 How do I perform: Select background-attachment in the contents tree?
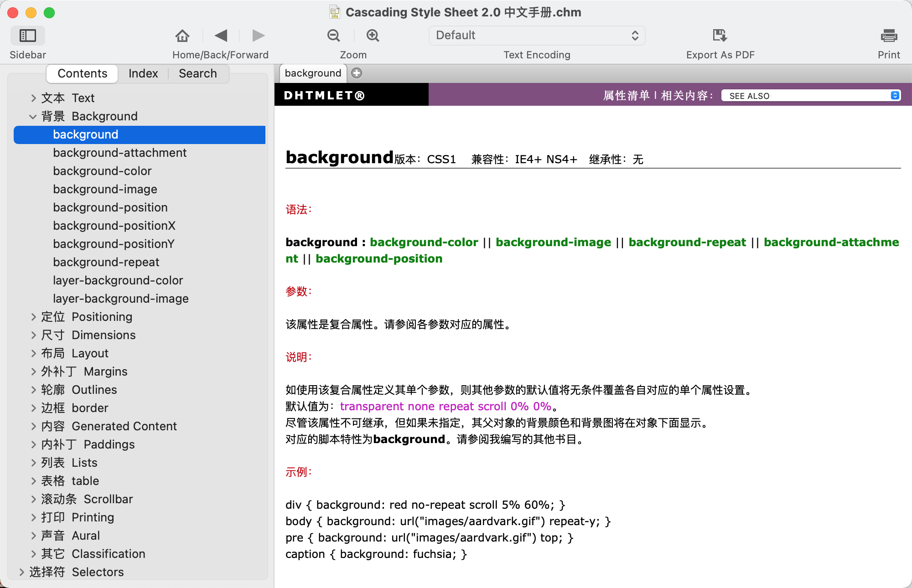point(120,153)
